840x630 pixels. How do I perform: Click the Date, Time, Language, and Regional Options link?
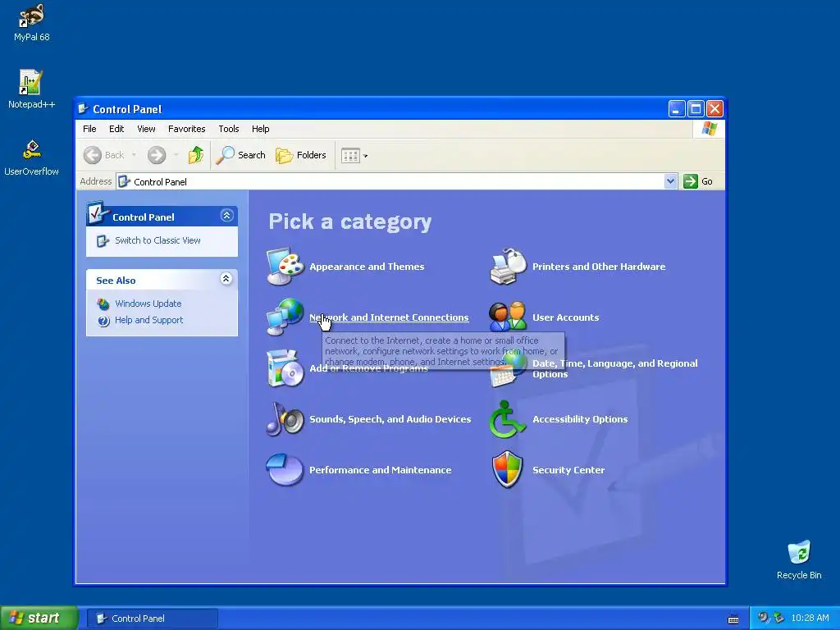point(615,368)
